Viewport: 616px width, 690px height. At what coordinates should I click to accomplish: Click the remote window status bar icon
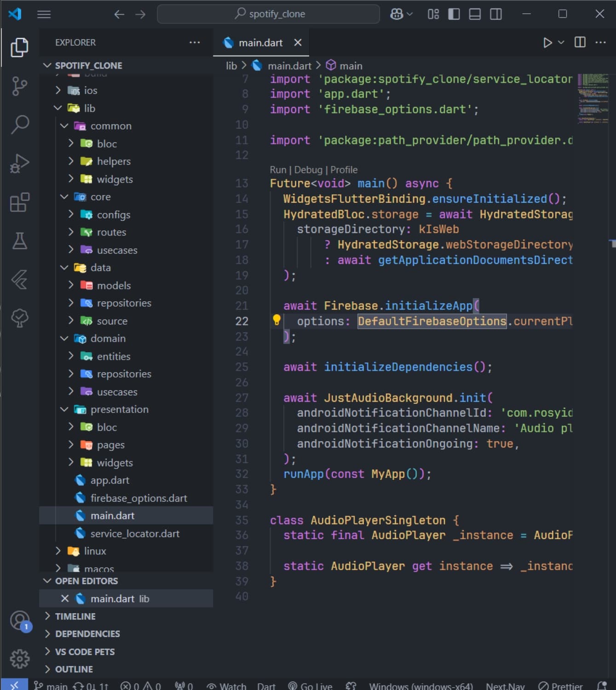coord(14,685)
